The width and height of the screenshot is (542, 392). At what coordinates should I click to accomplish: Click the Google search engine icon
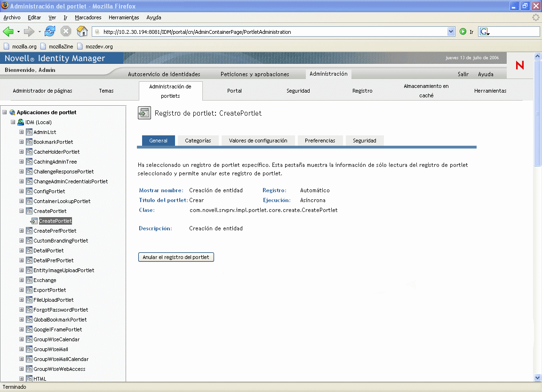pos(484,32)
